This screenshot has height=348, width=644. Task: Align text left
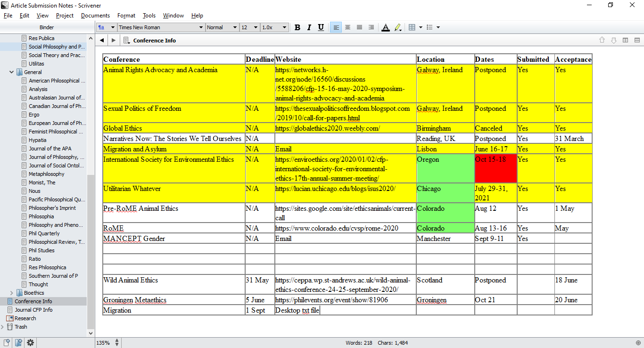tap(336, 27)
